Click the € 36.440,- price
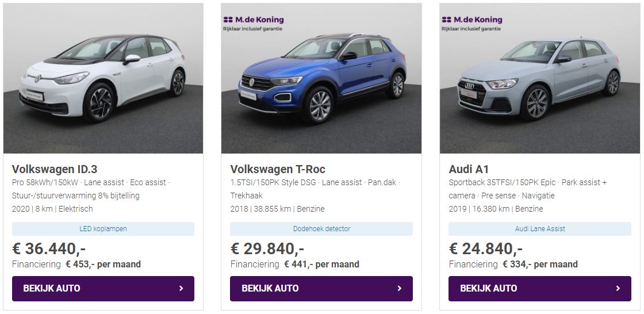 49,249
